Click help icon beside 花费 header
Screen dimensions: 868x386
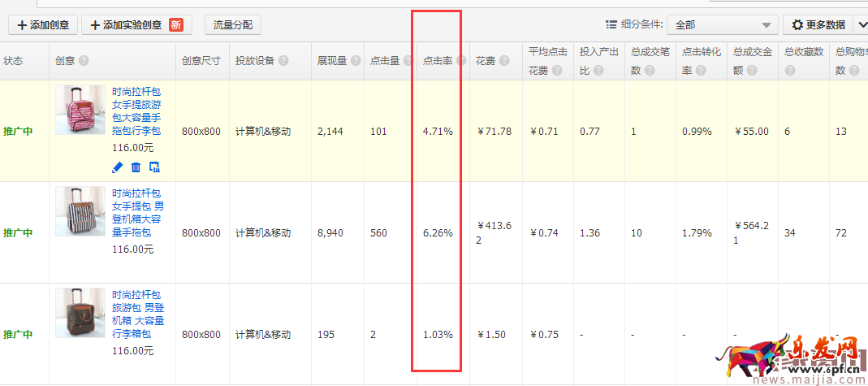[x=505, y=61]
